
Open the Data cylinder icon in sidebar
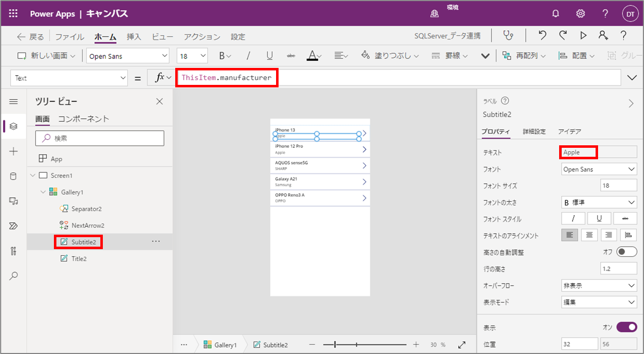(x=13, y=176)
